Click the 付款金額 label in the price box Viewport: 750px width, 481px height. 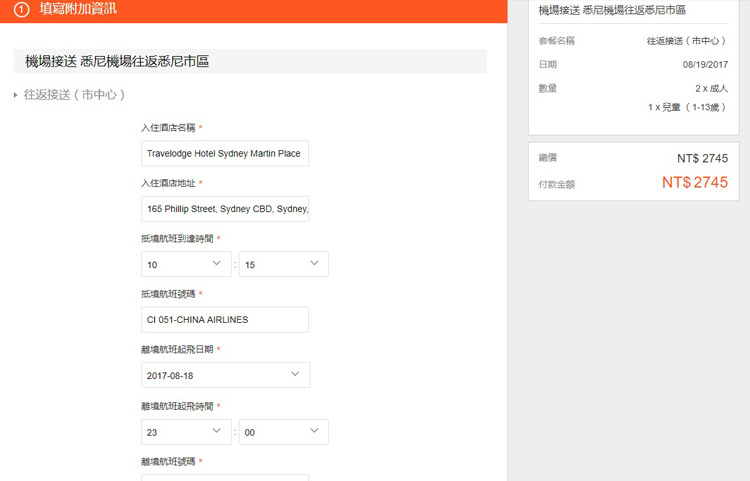click(557, 185)
